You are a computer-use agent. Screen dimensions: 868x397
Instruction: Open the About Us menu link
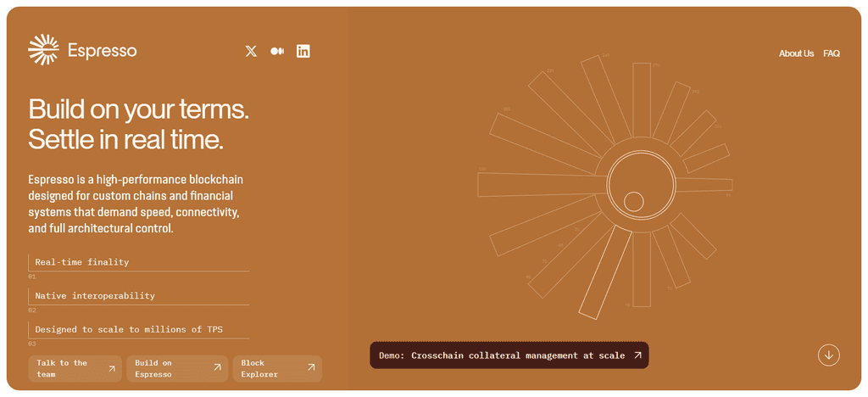pyautogui.click(x=796, y=53)
